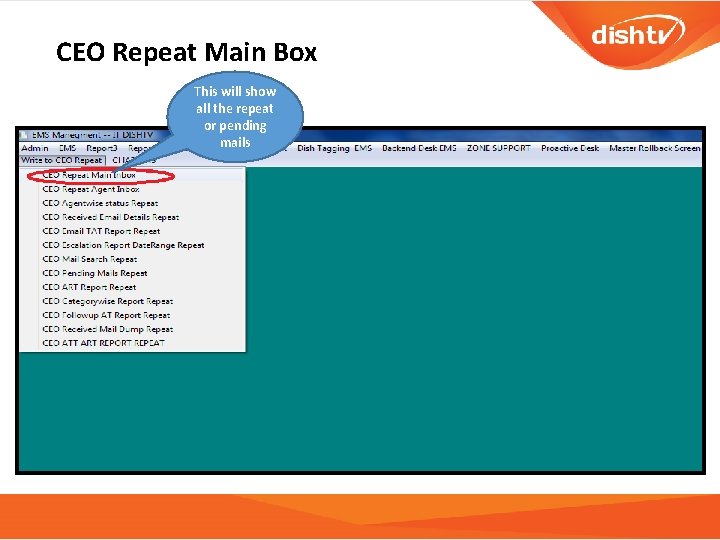Screen dimensions: 720x540
Task: Open the Report3 menu
Action: pos(102,148)
